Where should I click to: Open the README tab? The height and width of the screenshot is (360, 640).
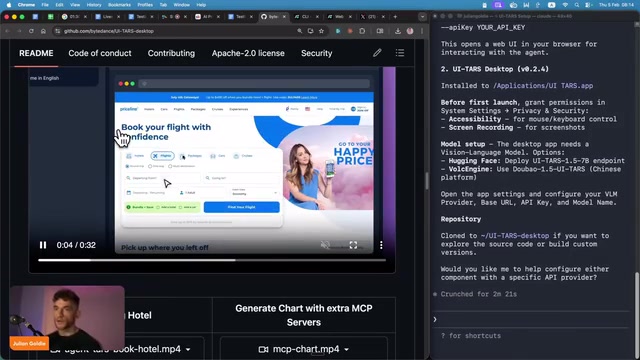point(36,53)
